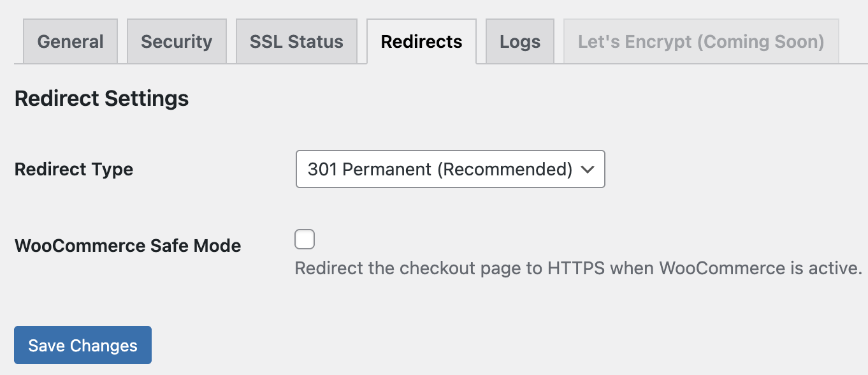Select 301 Permanent in the Redirect Type combo box

pyautogui.click(x=450, y=169)
